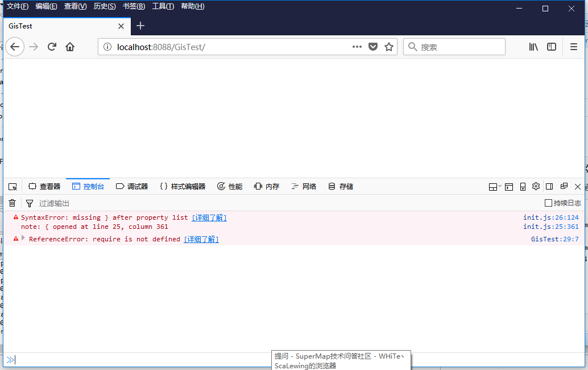Open the 历史(S) menu

[x=105, y=6]
